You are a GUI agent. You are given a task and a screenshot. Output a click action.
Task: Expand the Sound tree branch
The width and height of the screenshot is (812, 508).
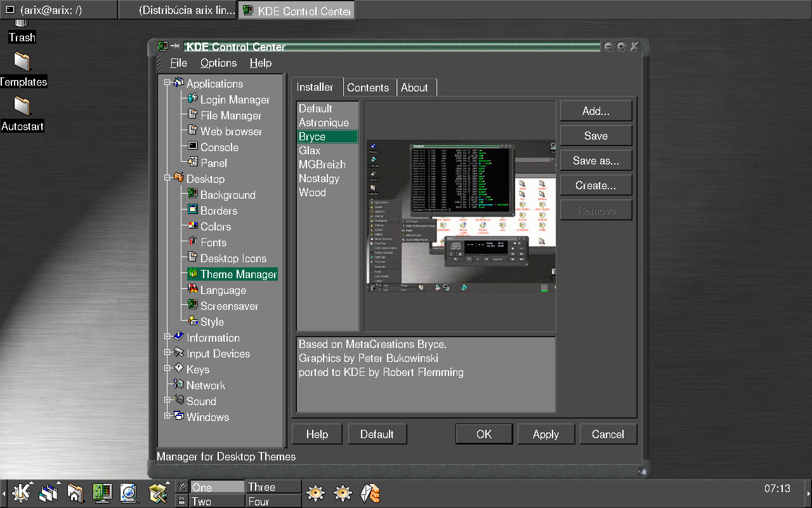point(167,400)
